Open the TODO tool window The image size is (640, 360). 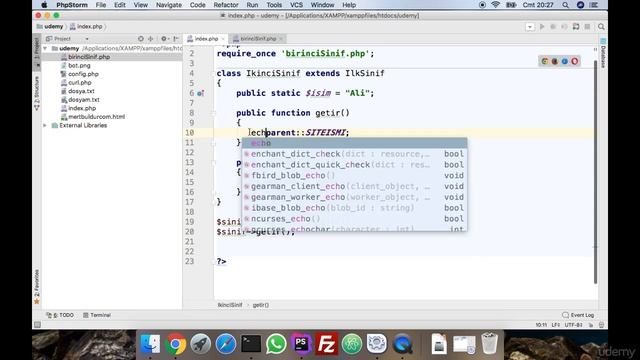[x=60, y=315]
